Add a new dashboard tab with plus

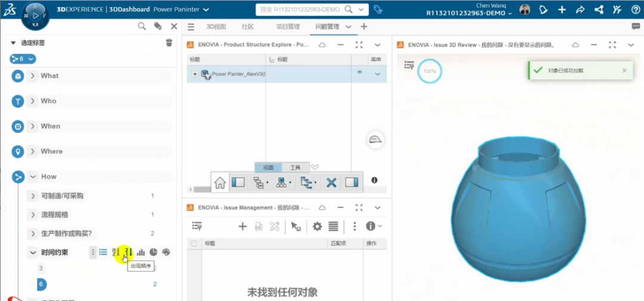point(364,27)
